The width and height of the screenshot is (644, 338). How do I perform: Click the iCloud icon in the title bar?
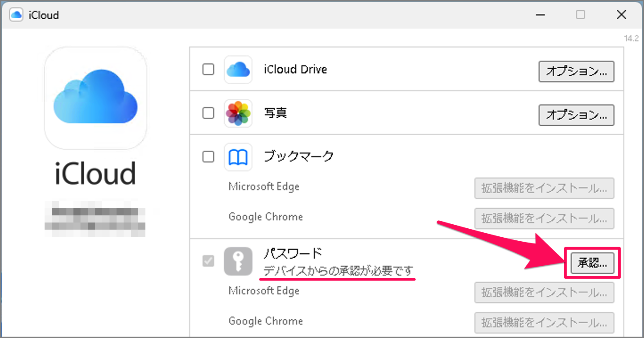tap(16, 14)
